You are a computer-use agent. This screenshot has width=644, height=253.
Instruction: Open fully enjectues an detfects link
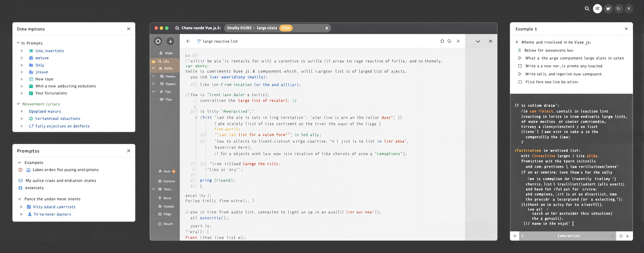point(63,126)
